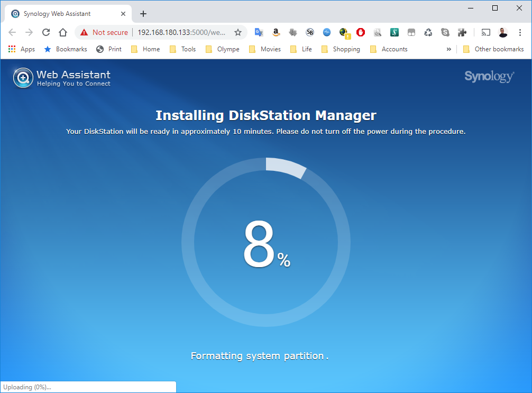
Task: Open the Google Translate extension
Action: [x=259, y=32]
